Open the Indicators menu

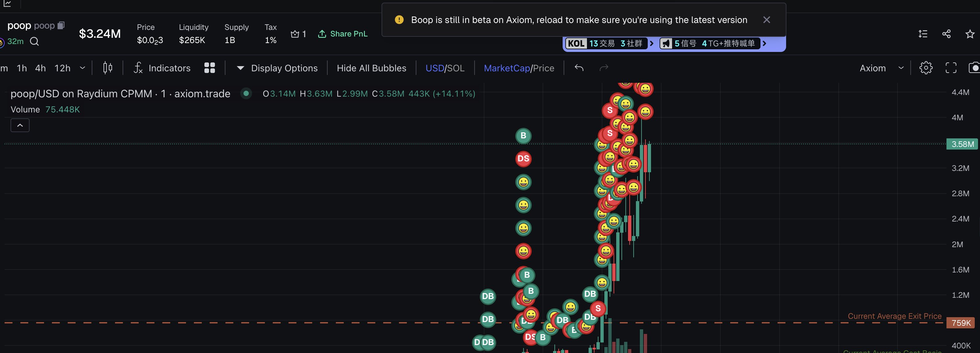pos(162,68)
